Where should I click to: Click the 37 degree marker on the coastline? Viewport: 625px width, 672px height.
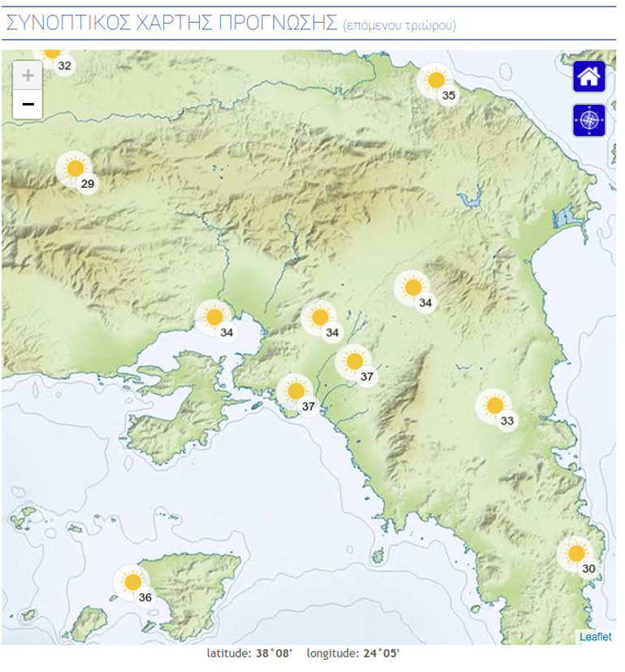[296, 391]
